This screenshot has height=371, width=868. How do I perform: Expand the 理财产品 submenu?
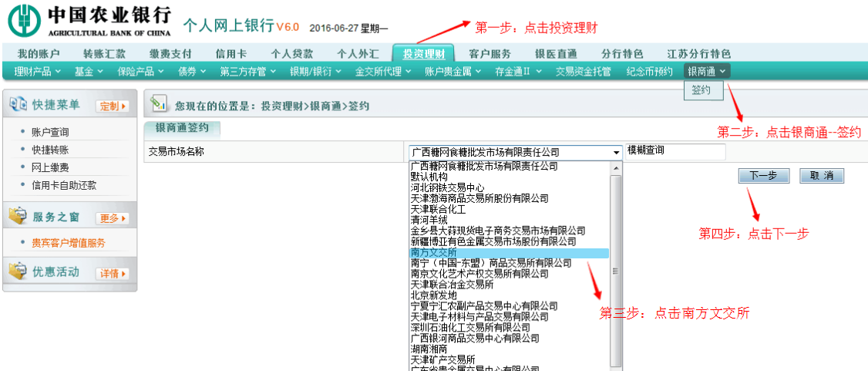[36, 71]
